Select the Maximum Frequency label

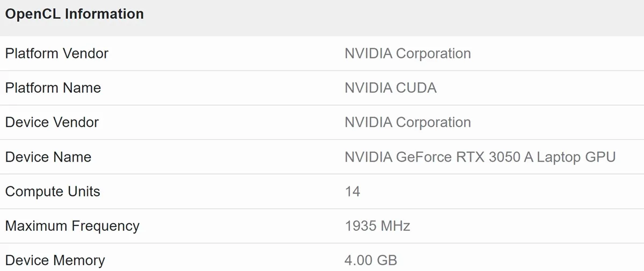[72, 226]
